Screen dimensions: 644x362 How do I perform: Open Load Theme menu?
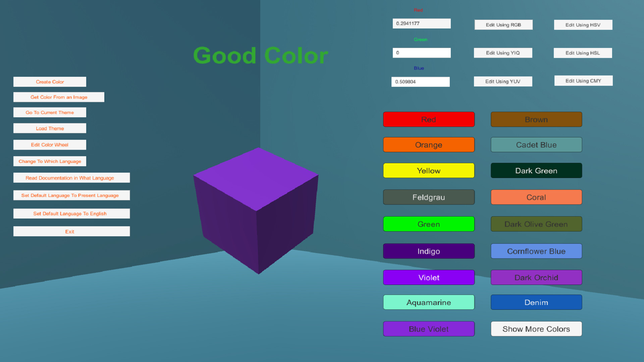(50, 129)
